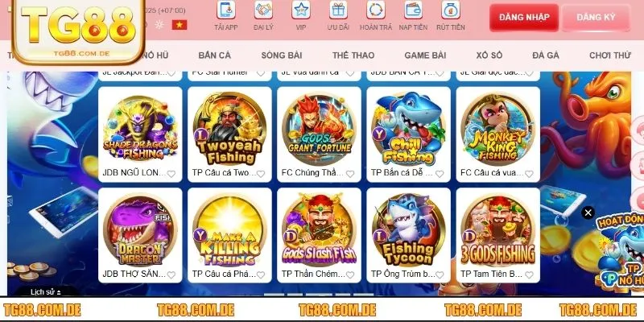This screenshot has width=644, height=322.
Task: Toggle favorite heart on TP Tam Tiên game
Action: 529,275
